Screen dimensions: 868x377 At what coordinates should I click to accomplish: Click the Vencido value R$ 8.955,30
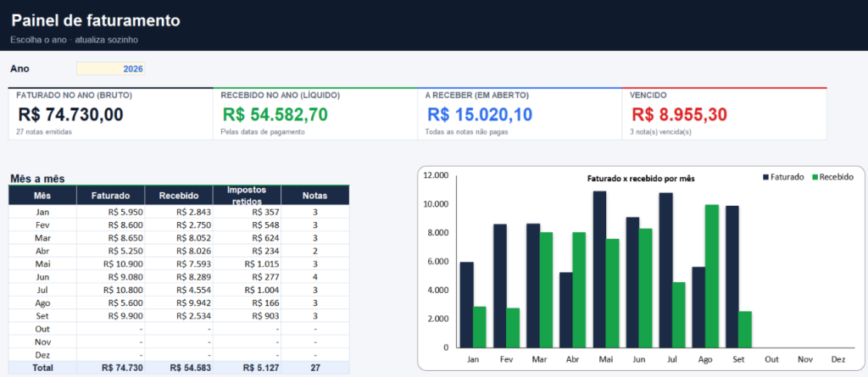coord(679,114)
